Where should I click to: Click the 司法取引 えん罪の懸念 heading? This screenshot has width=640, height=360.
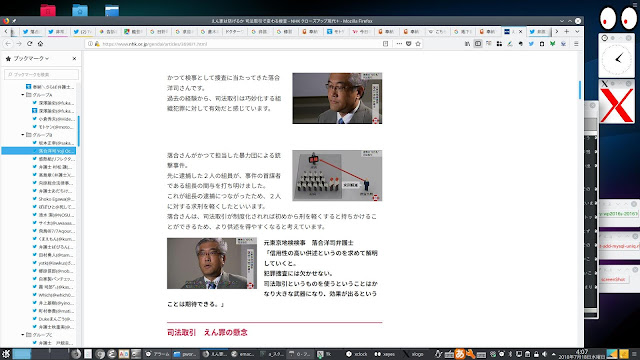tap(207, 332)
